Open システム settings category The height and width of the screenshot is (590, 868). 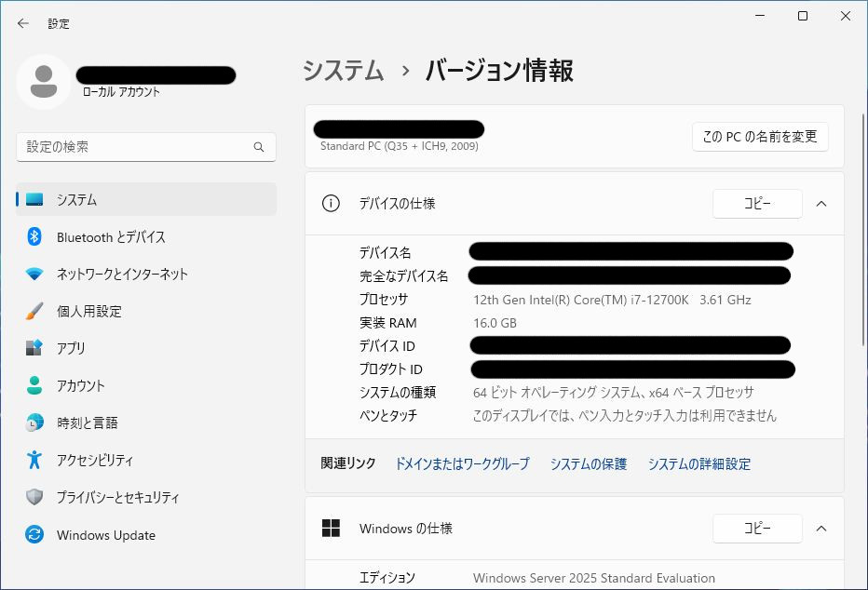pyautogui.click(x=146, y=200)
